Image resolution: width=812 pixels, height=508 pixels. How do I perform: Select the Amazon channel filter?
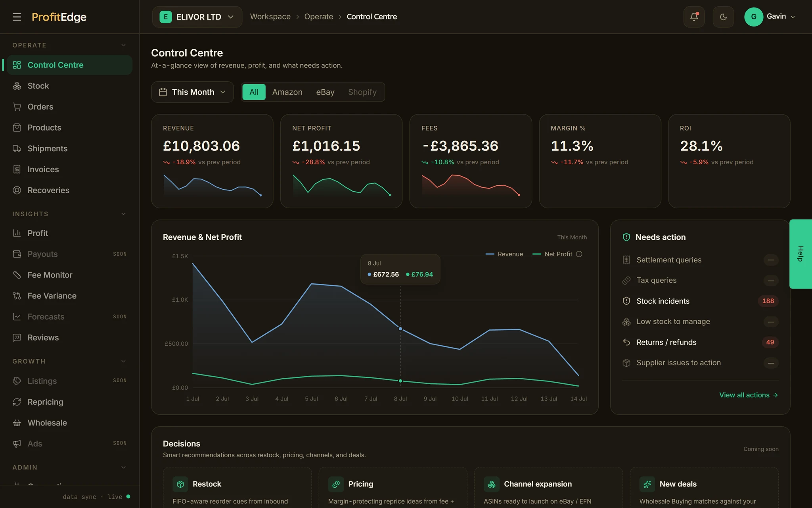287,92
